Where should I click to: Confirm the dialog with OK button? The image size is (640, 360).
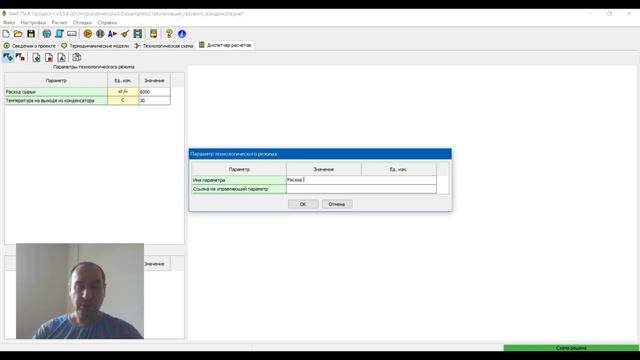[x=303, y=204]
